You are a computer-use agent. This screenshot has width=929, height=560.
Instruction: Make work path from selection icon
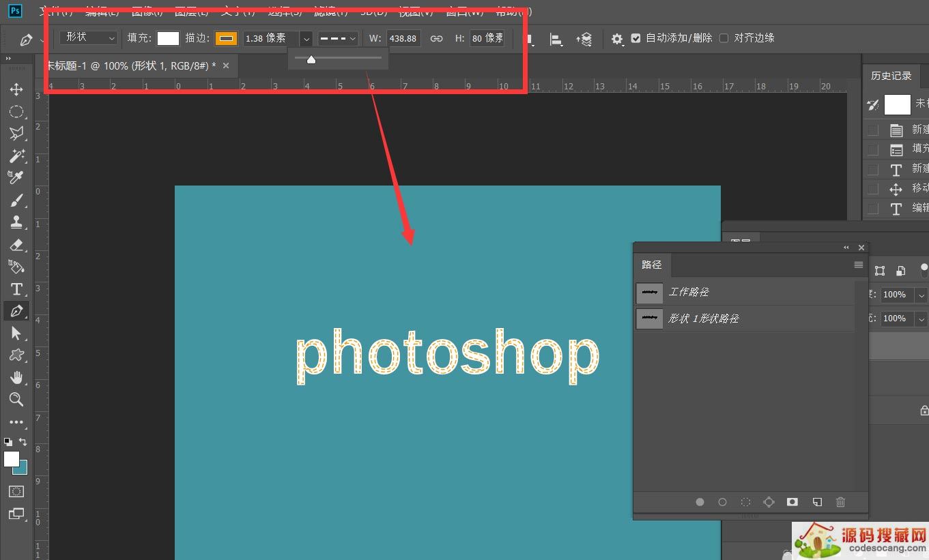(x=769, y=502)
